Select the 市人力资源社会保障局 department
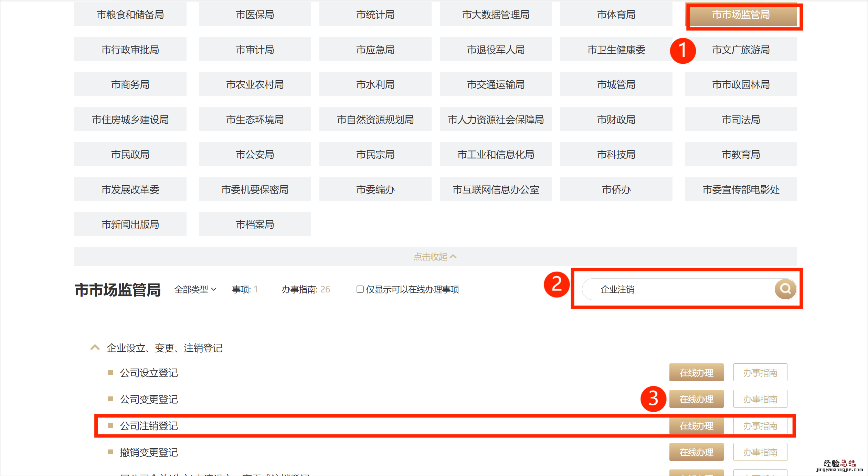 coord(496,120)
